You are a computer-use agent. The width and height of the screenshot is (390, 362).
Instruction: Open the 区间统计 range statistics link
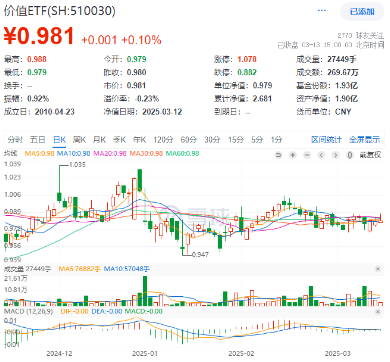point(326,140)
